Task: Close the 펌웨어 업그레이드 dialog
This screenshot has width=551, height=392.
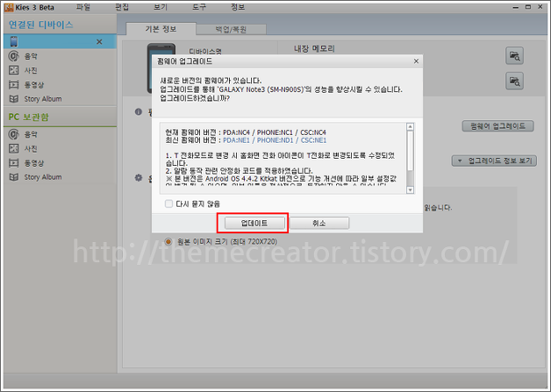Action: pyautogui.click(x=416, y=61)
